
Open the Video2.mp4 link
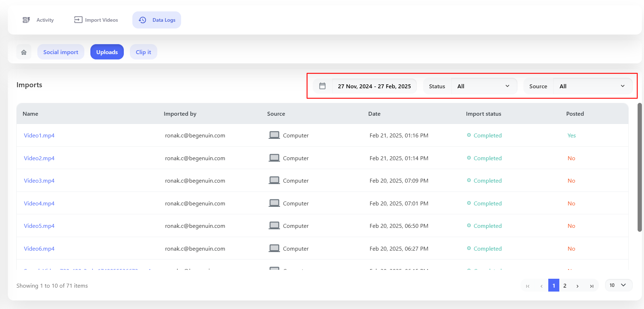pos(39,158)
